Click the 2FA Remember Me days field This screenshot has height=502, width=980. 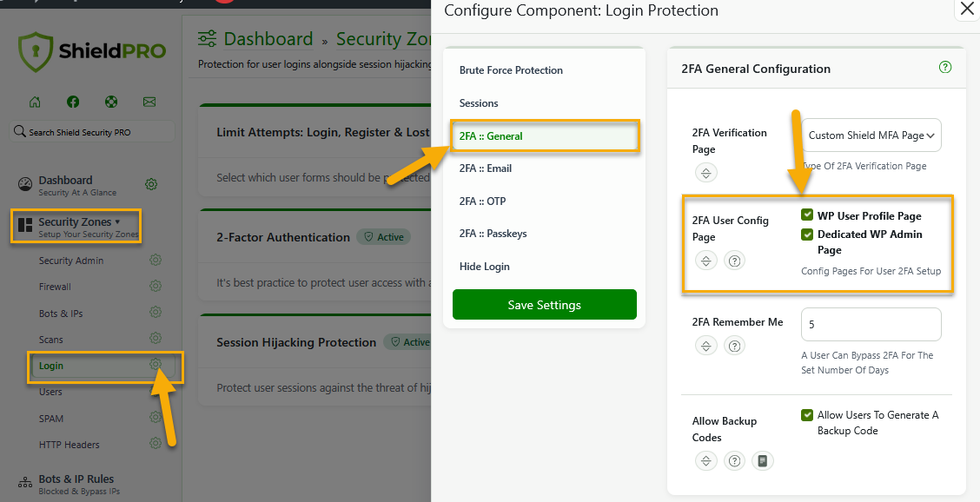point(871,325)
